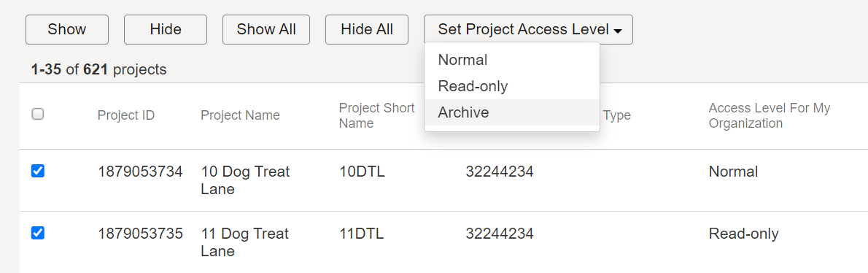Click the Access Level For My Organization header
Screen dimensions: 868x273
coord(770,115)
